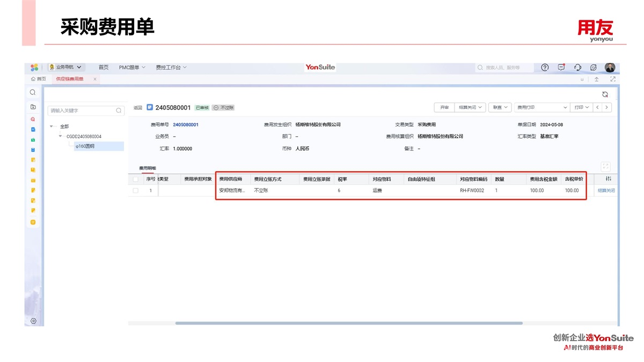The image size is (644, 362).
Task: Click the horizontal scrollbar under the table
Action: 349,323
